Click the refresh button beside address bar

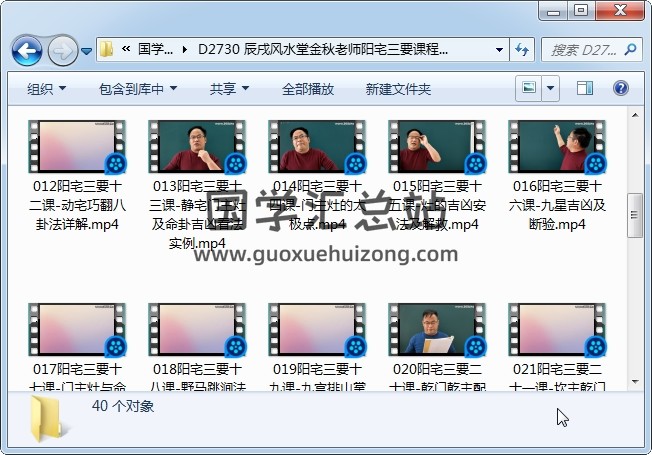(x=522, y=49)
